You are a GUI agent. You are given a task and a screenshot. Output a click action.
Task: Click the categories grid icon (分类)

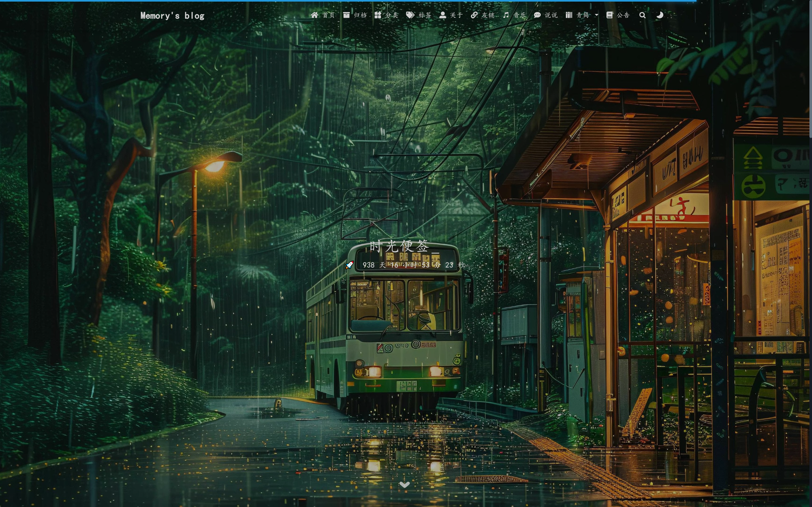[378, 15]
